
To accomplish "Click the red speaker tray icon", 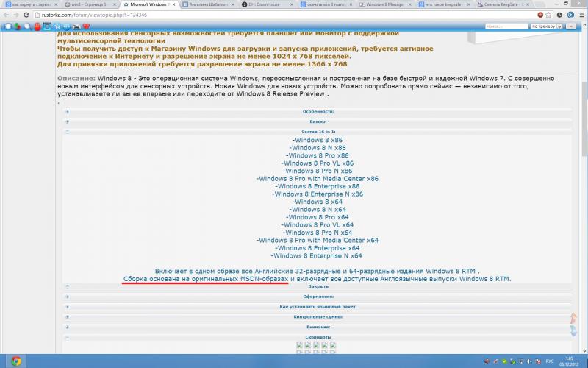I will click(487, 361).
